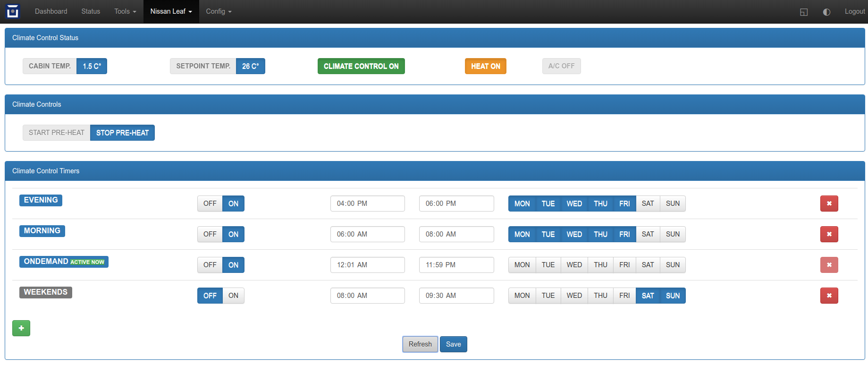
Task: Log out using the Logout link
Action: click(x=854, y=11)
